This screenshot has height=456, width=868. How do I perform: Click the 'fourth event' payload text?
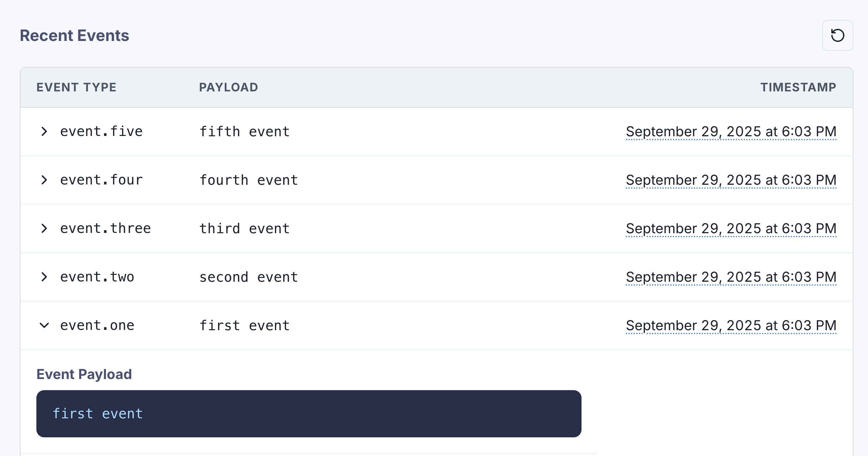coord(248,180)
